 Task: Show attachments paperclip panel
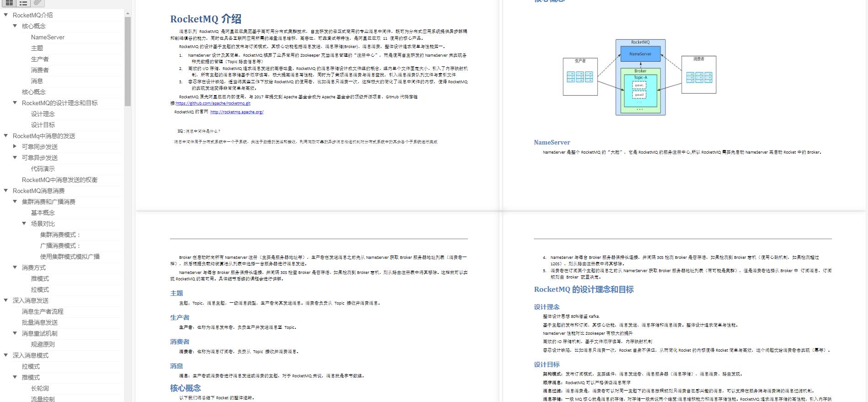[38, 3]
